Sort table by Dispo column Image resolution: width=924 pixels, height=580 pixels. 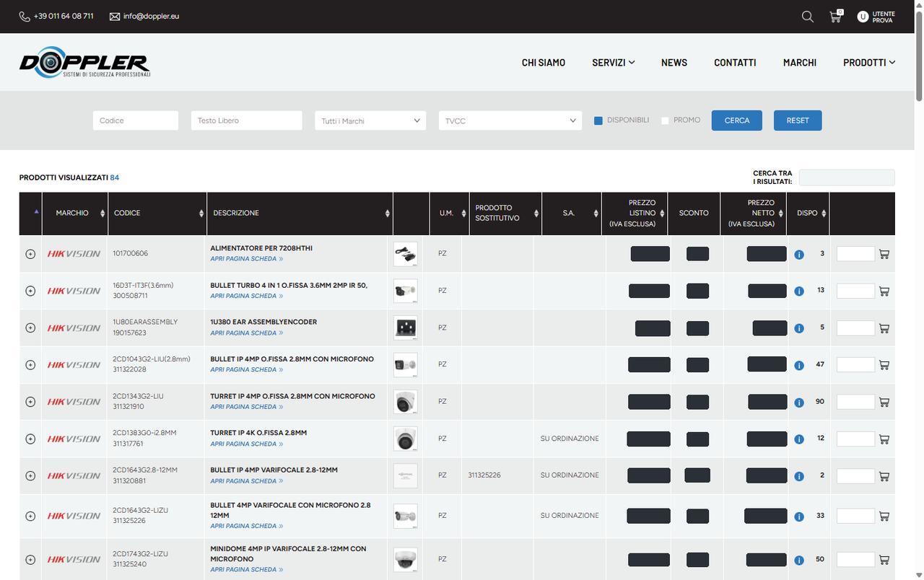click(808, 213)
